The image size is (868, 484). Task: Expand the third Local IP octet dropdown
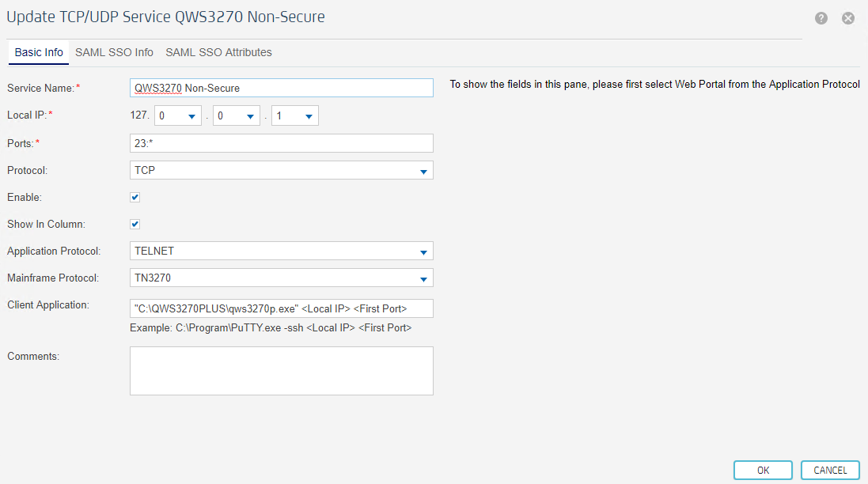click(x=236, y=116)
